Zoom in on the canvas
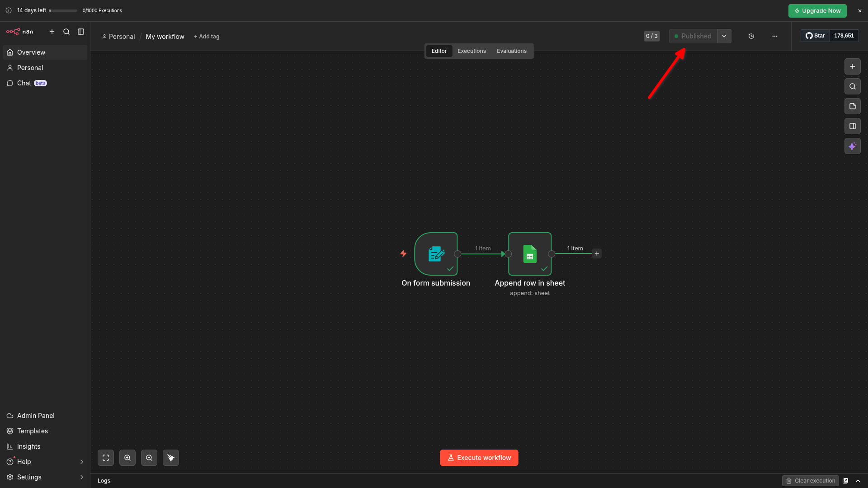 (127, 458)
